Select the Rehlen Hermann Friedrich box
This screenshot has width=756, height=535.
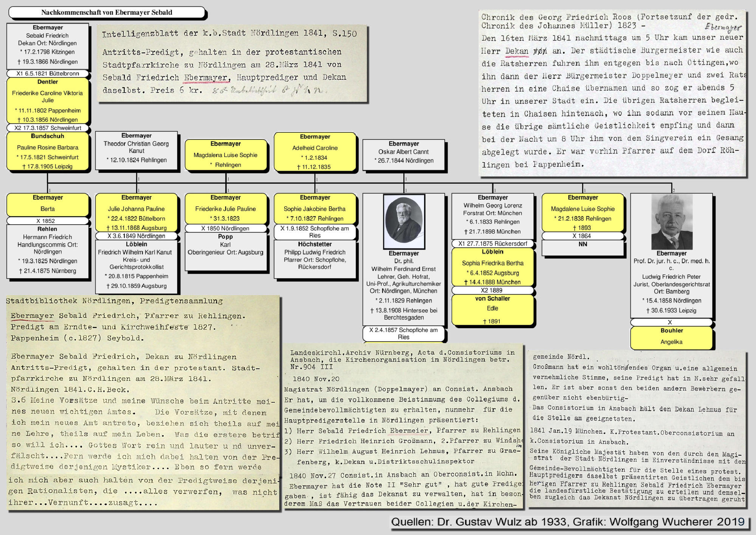pyautogui.click(x=48, y=251)
